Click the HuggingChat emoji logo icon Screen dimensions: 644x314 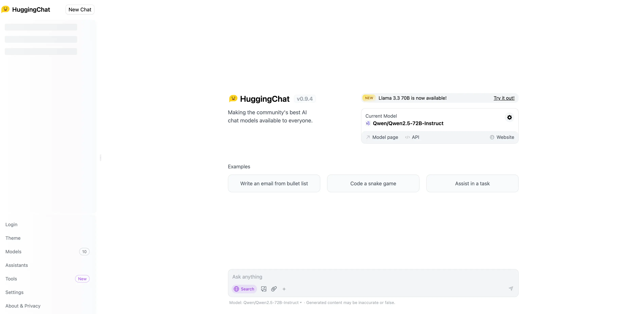[5, 9]
